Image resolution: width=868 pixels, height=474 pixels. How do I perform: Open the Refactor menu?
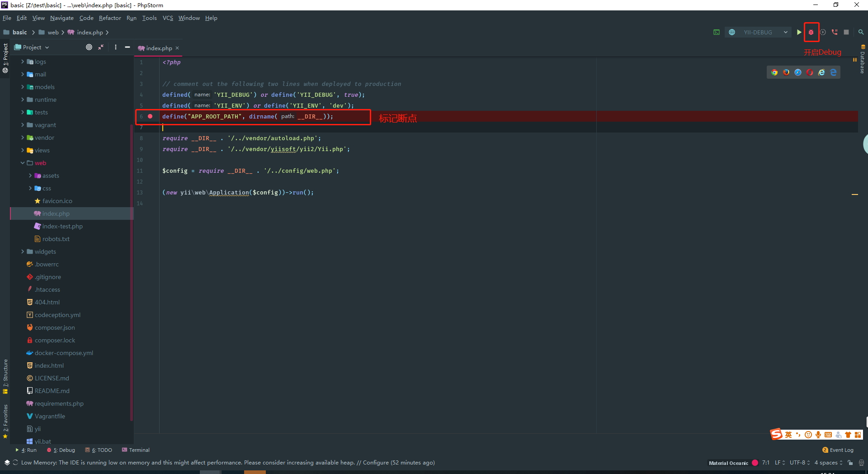point(110,18)
